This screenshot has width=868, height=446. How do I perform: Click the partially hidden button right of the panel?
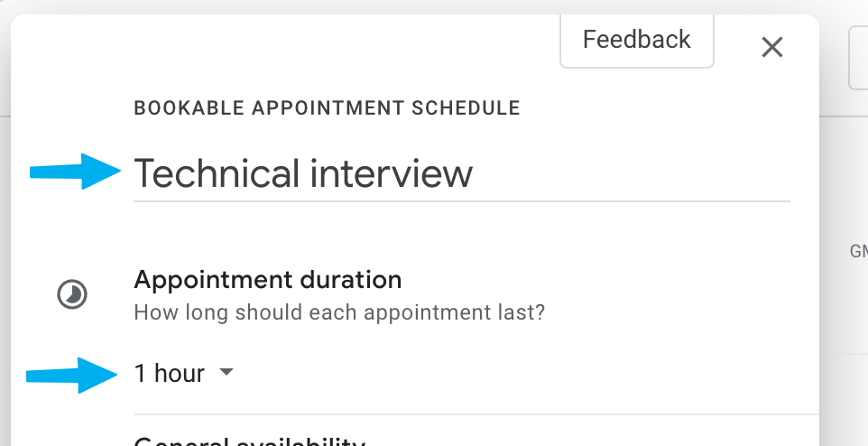pos(858,57)
